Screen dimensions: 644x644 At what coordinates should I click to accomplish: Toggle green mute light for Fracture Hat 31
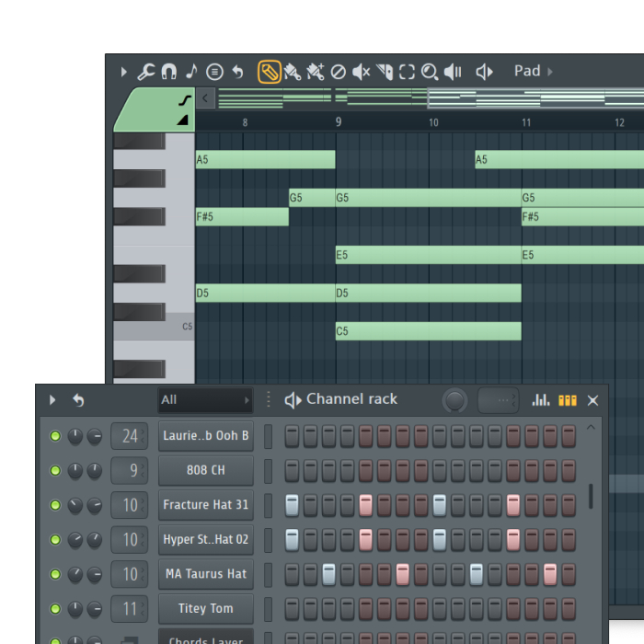[55, 505]
